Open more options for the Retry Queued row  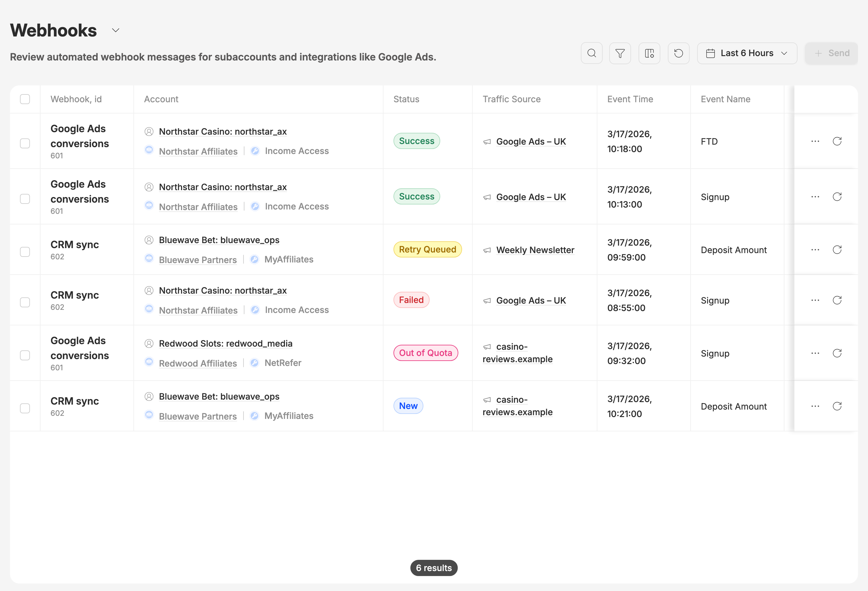[x=815, y=250]
